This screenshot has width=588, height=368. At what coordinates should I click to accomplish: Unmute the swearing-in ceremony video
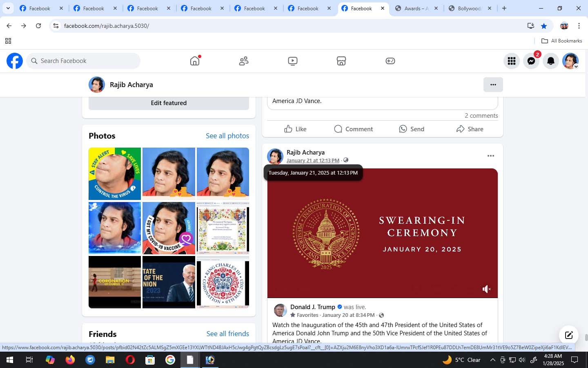(486, 289)
